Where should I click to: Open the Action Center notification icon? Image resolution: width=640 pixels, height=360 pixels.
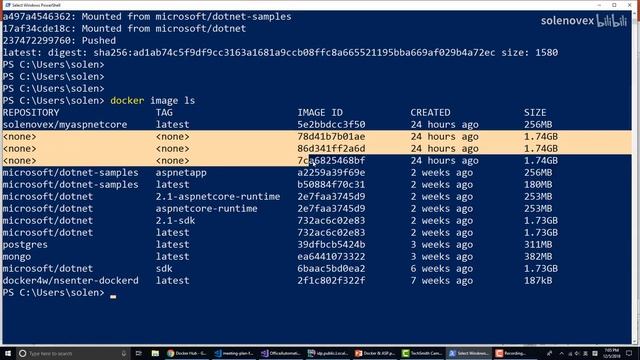(629, 353)
